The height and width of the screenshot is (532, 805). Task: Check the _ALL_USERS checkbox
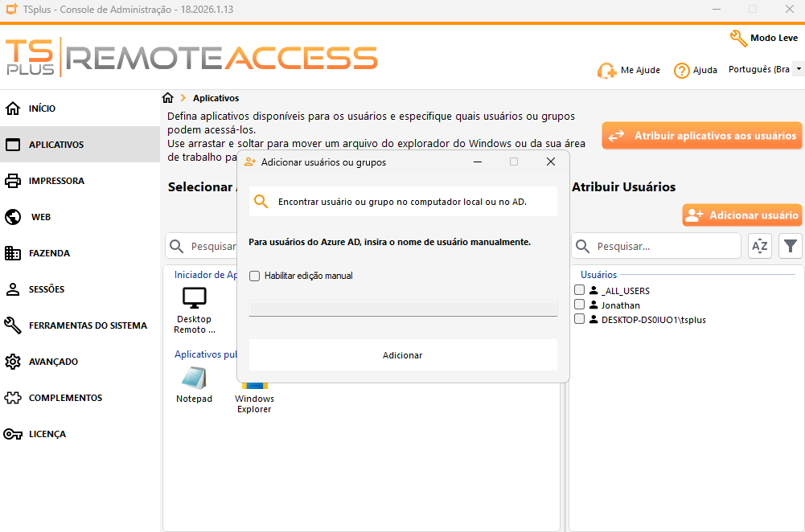[579, 290]
